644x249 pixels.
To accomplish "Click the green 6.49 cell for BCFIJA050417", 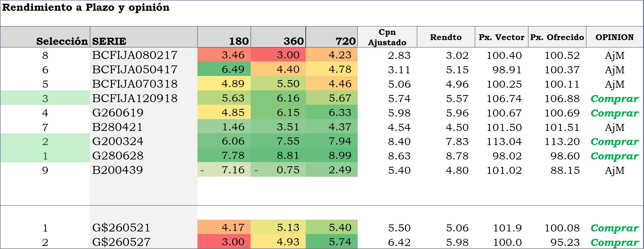I will (x=233, y=69).
